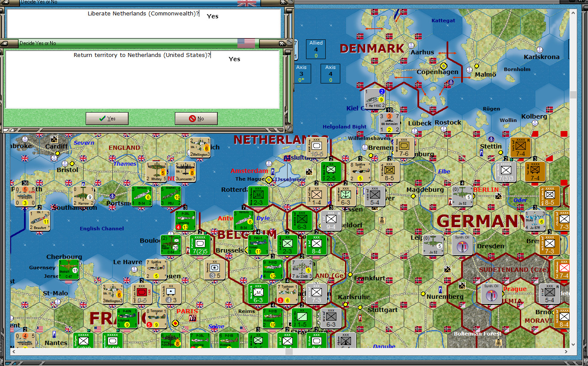The height and width of the screenshot is (366, 588).
Task: Select the P-38L Lightning counter in the Channel
Action: [x=185, y=221]
